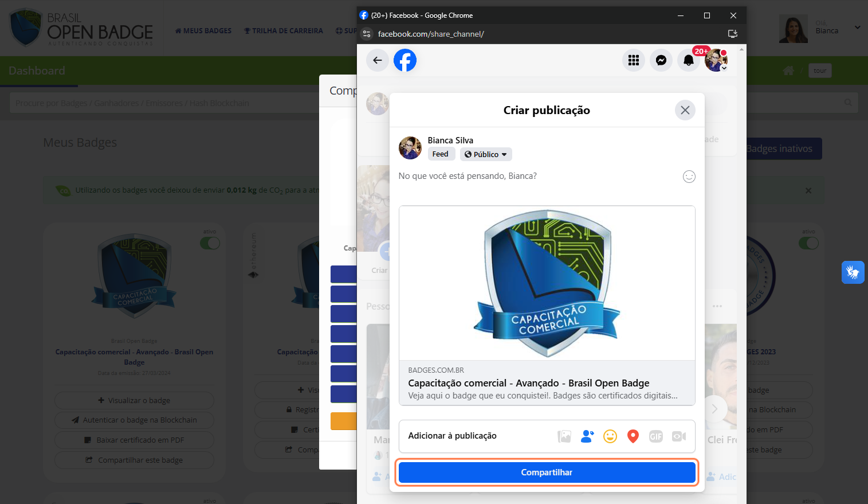Toggle the ativo switch on the rightmost badge
Viewport: 868px width, 504px height.
point(808,243)
